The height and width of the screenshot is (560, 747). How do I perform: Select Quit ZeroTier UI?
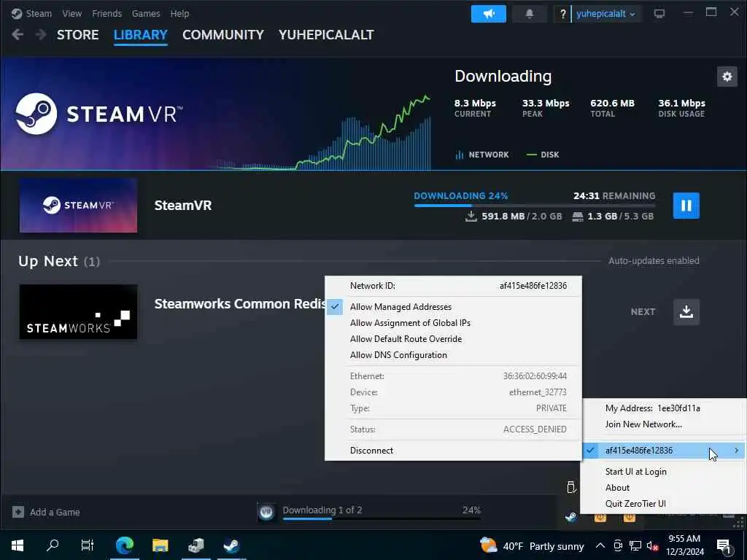coord(663,504)
